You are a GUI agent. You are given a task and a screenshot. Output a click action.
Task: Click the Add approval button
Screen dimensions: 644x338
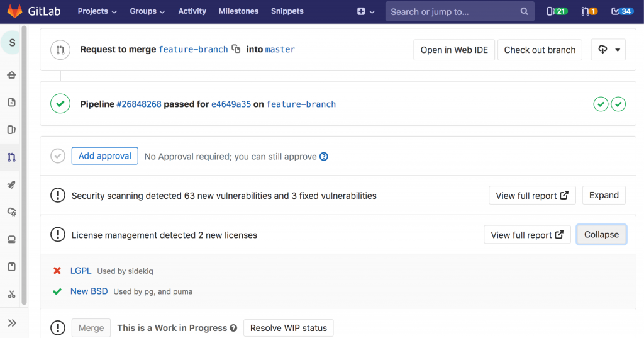pyautogui.click(x=104, y=156)
